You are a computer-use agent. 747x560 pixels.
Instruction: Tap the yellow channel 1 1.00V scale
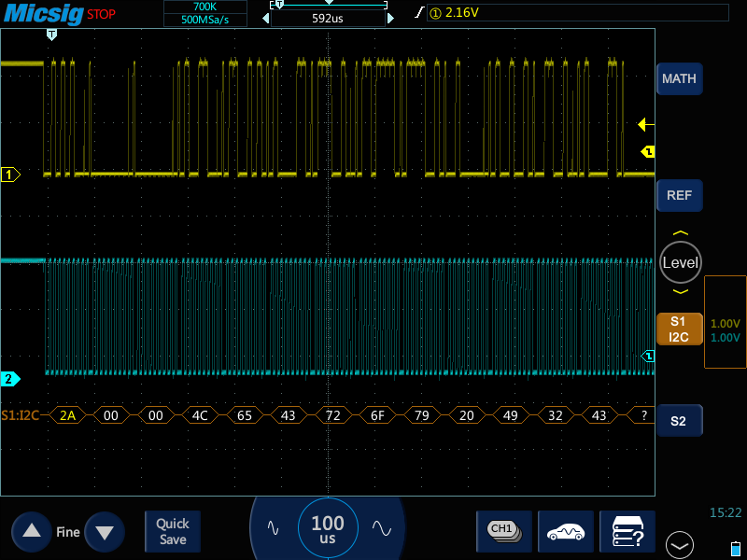click(x=726, y=324)
